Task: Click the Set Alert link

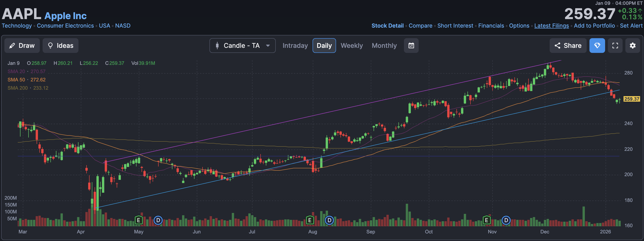Action: click(631, 26)
